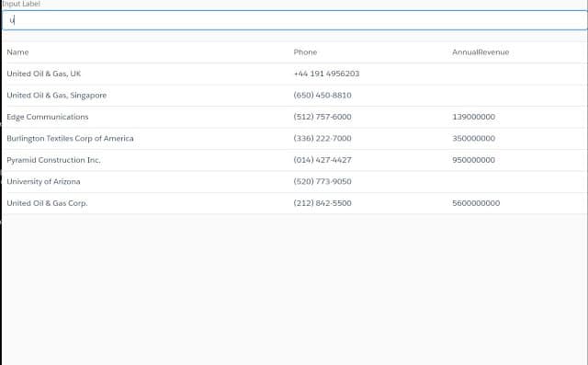Image resolution: width=588 pixels, height=365 pixels.
Task: Select Pyramid Construction Inc. name cell
Action: click(x=53, y=160)
